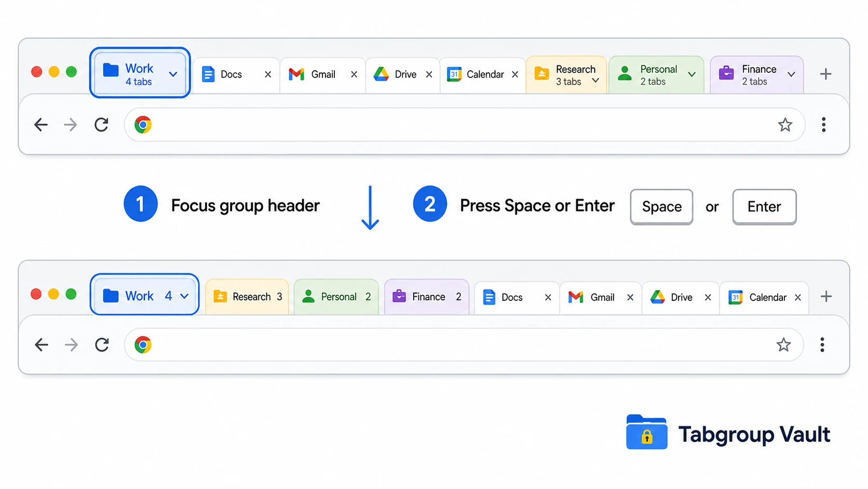868x489 pixels.
Task: Focus the bottom browser address bar
Action: click(x=464, y=345)
